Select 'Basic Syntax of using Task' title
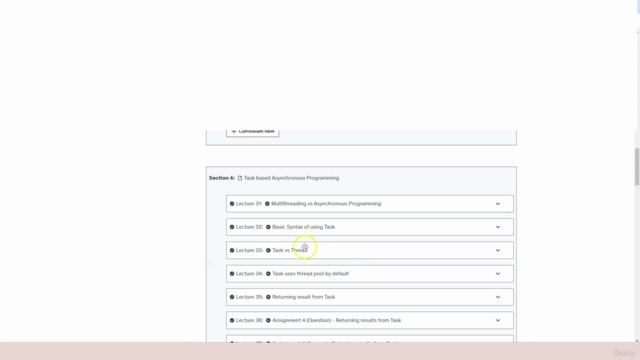The image size is (640, 360). 304,227
